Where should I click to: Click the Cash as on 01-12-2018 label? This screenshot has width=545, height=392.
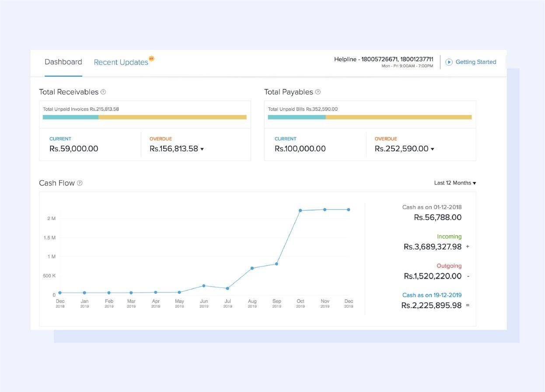[x=432, y=207]
